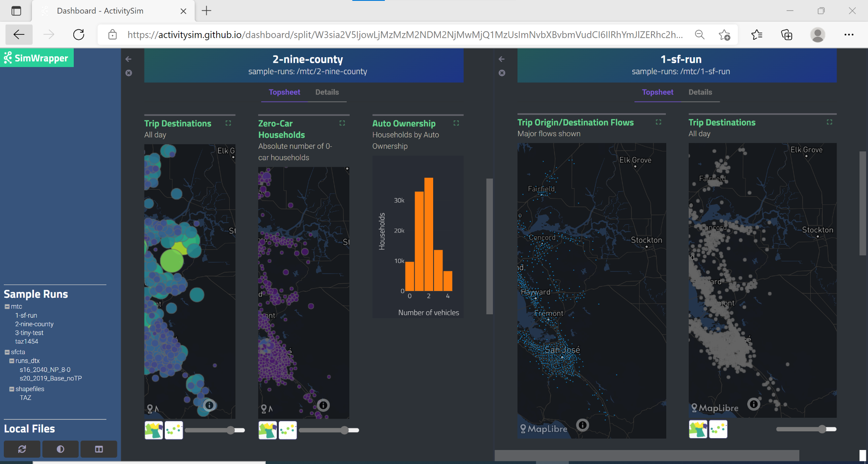The height and width of the screenshot is (464, 868).
Task: Add this page to favorites star
Action: [724, 35]
